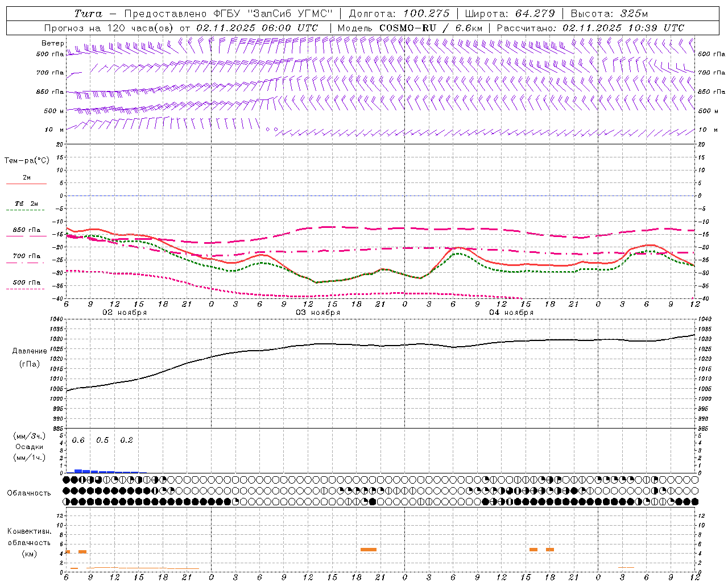Select the "03 ноября" date label

(x=318, y=313)
